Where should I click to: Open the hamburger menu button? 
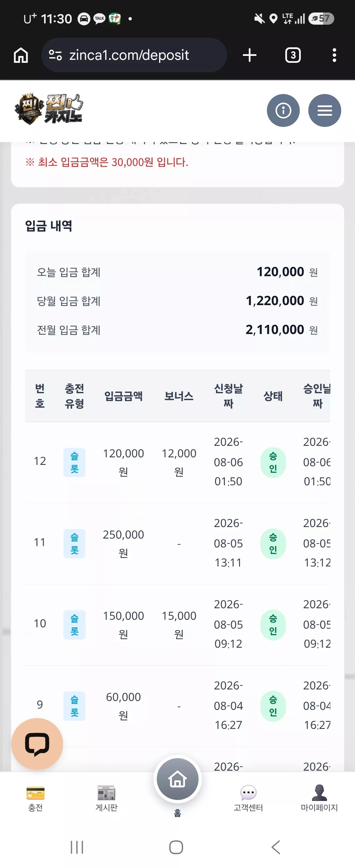click(x=324, y=110)
